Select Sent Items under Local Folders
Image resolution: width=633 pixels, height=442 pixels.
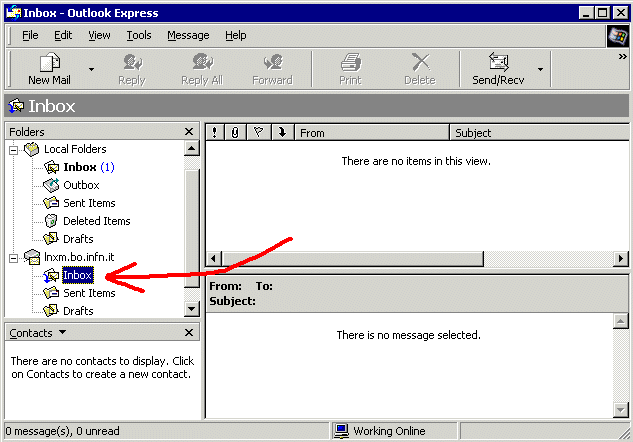tap(89, 203)
